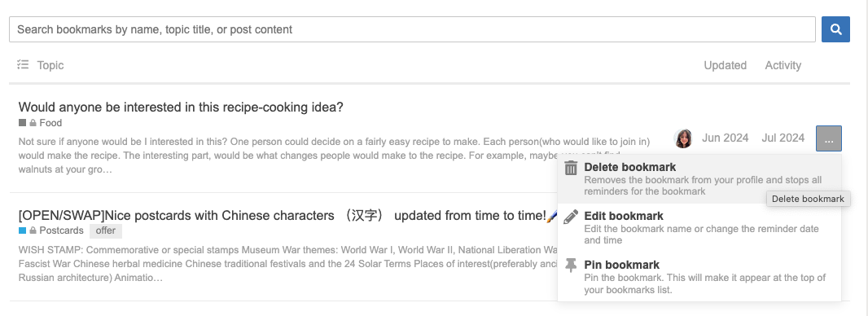This screenshot has width=868, height=316.
Task: Choose Delete bookmark from the menu
Action: coord(699,178)
